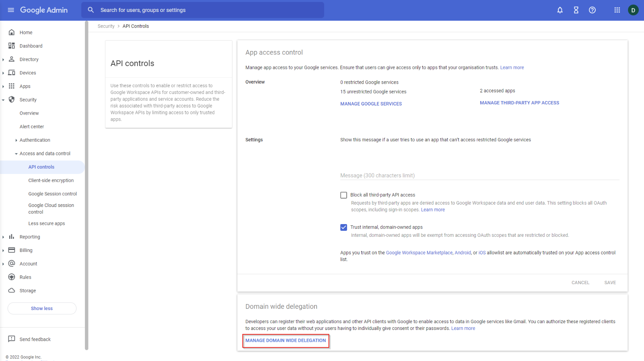The width and height of the screenshot is (644, 361).
Task: Click the Message 300 characters input field
Action: pyautogui.click(x=479, y=175)
